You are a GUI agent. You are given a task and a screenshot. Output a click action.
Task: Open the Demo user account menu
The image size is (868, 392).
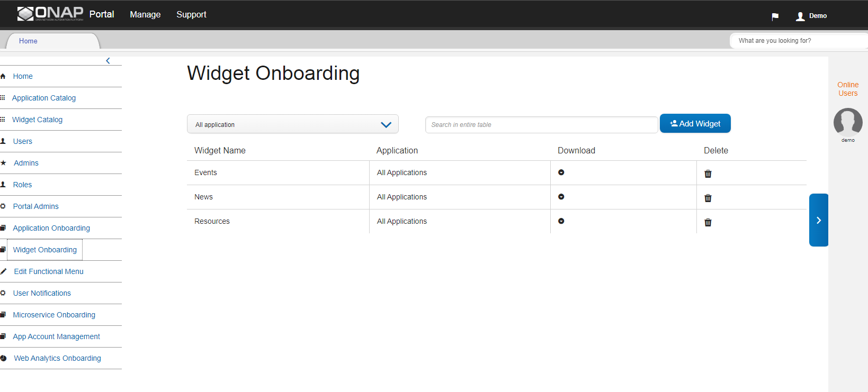click(811, 16)
